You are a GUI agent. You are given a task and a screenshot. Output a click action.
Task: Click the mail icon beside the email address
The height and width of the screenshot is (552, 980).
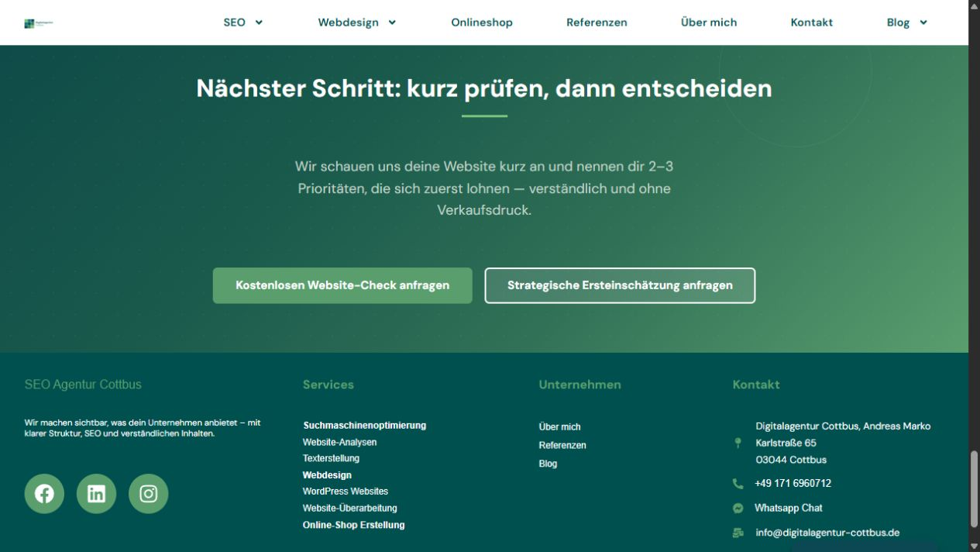(738, 533)
